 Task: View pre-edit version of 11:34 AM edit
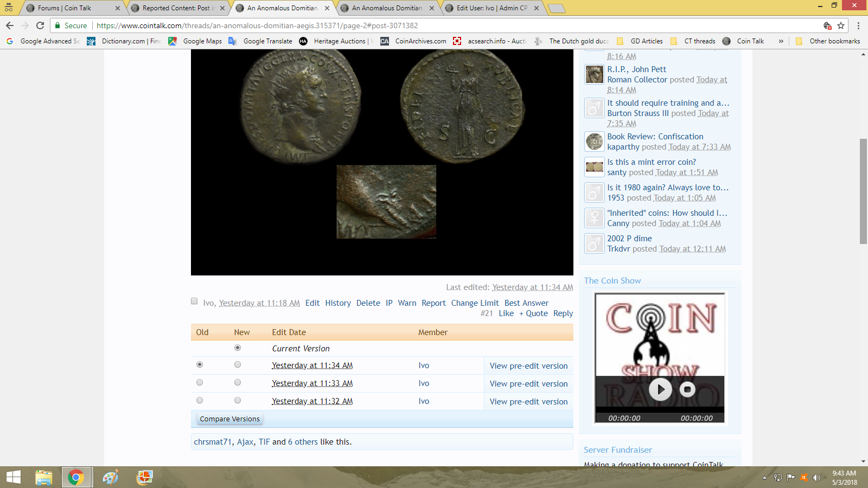coord(529,366)
